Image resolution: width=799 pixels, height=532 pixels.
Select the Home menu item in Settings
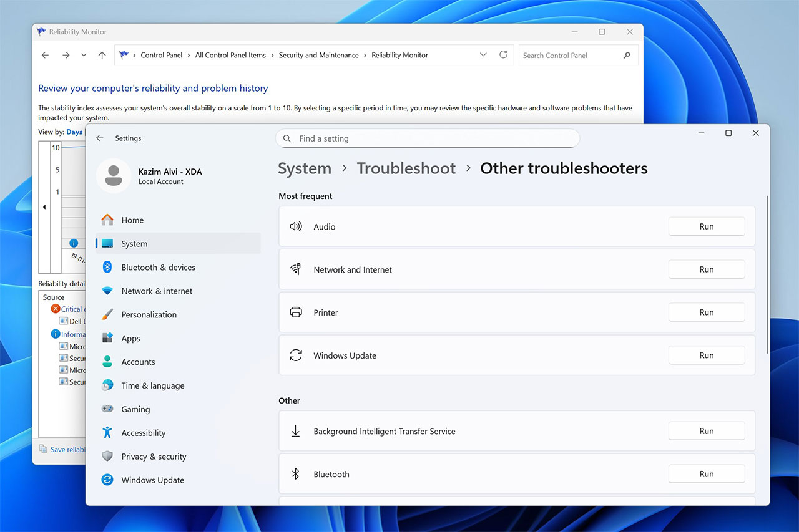[x=132, y=220]
